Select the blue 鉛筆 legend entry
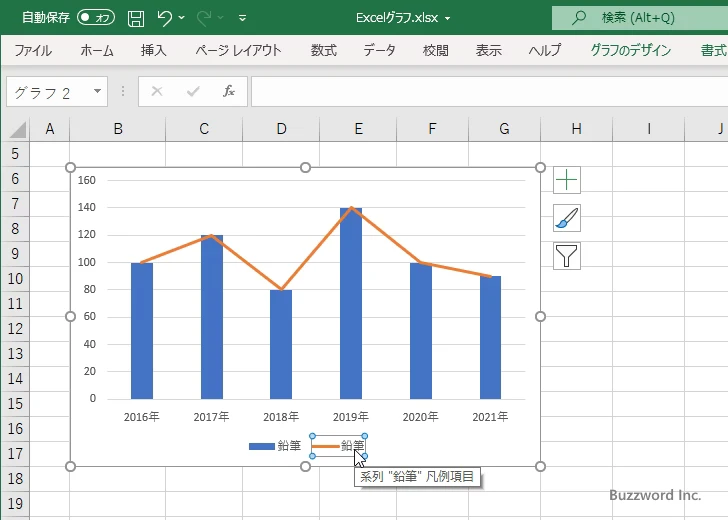The image size is (728, 520). [275, 446]
